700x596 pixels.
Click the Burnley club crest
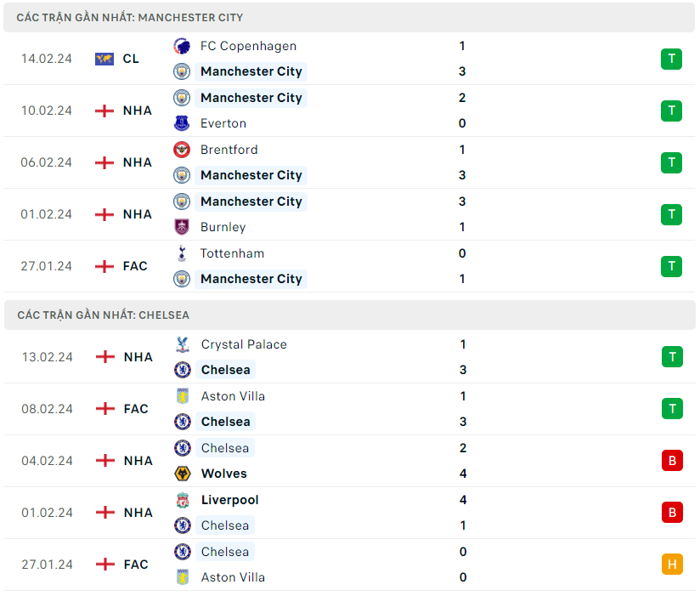182,227
